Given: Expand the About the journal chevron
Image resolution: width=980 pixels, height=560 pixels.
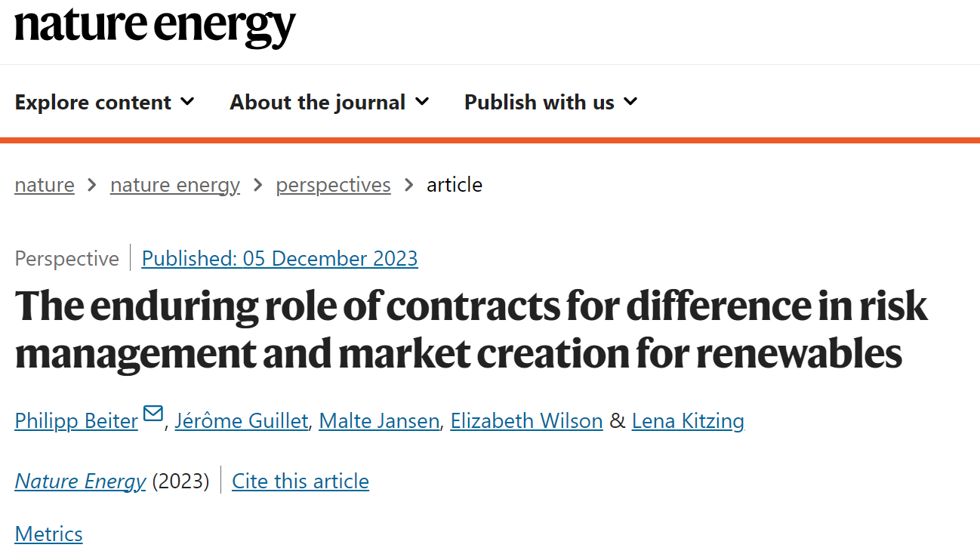Looking at the screenshot, I should [x=422, y=101].
